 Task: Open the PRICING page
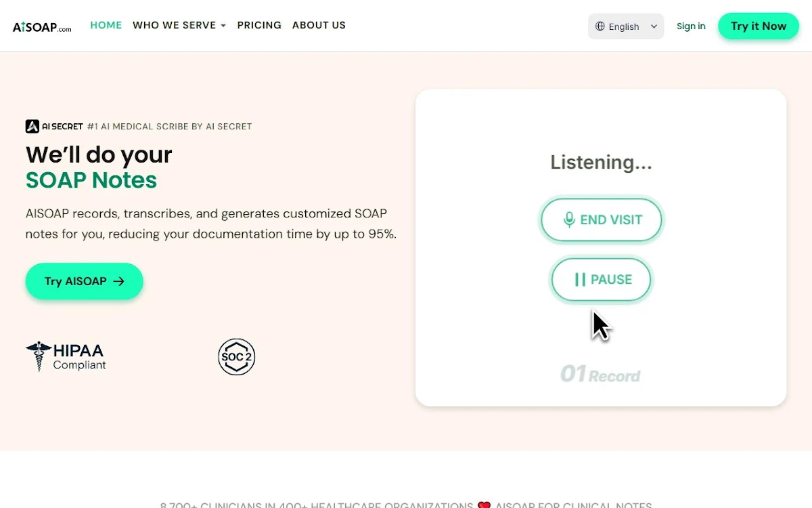[259, 25]
